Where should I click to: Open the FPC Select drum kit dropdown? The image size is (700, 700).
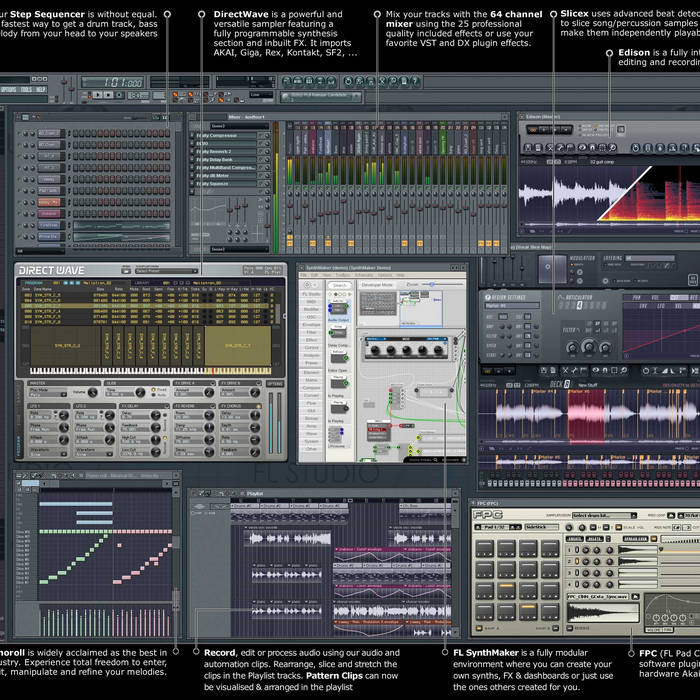pyautogui.click(x=603, y=516)
